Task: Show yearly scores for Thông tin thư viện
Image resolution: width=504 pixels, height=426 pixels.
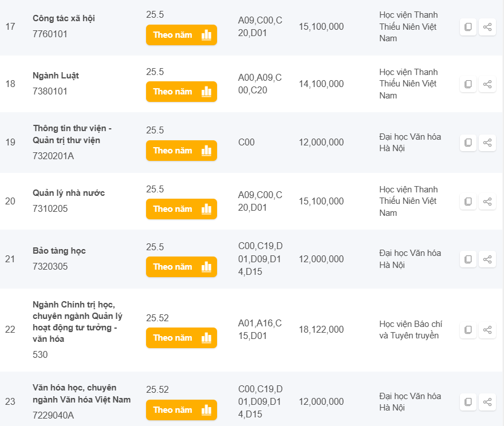Action: click(x=182, y=151)
